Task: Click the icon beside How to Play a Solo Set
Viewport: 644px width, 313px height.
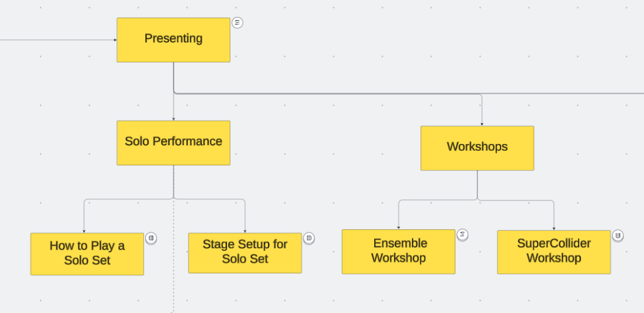Action: point(151,238)
